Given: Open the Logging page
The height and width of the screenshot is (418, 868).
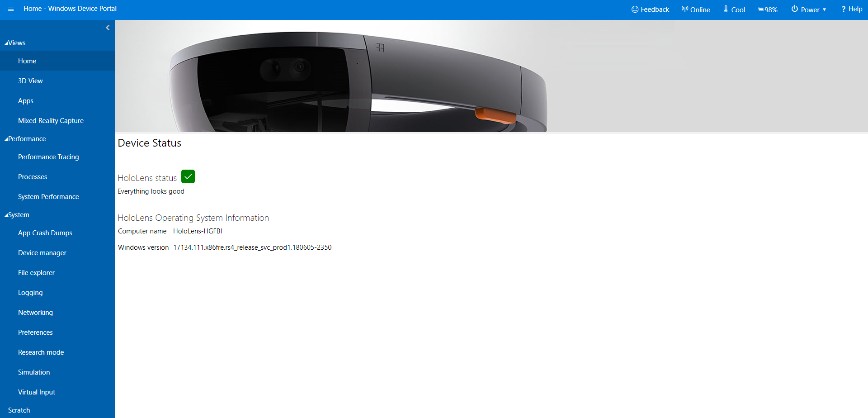Looking at the screenshot, I should point(57,293).
